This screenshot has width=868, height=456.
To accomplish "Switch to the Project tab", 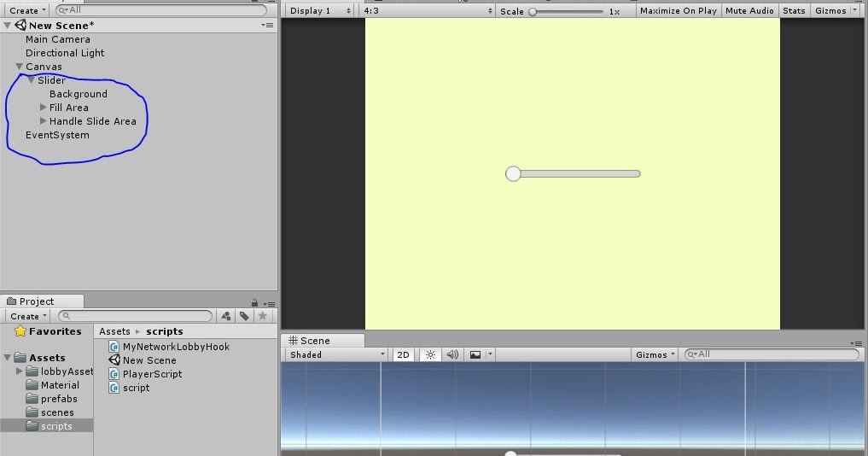I will tap(42, 301).
